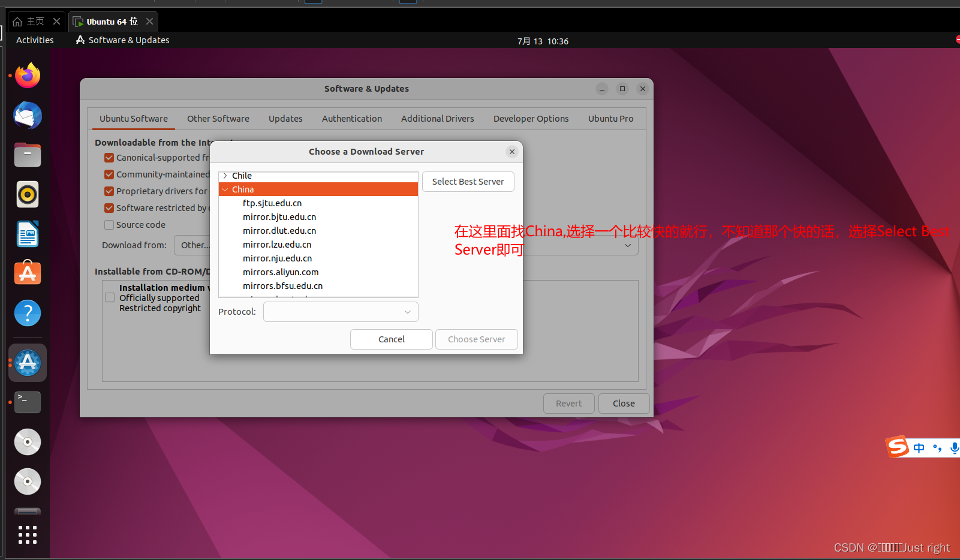Cancel the download server dialog
Screen dimensions: 960x560
click(x=391, y=339)
